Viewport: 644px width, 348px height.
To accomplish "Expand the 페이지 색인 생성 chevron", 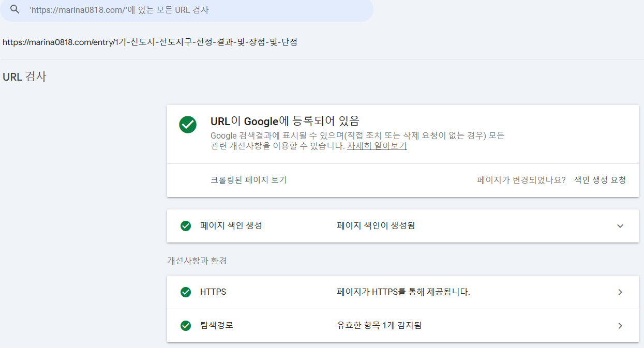I will pyautogui.click(x=620, y=226).
